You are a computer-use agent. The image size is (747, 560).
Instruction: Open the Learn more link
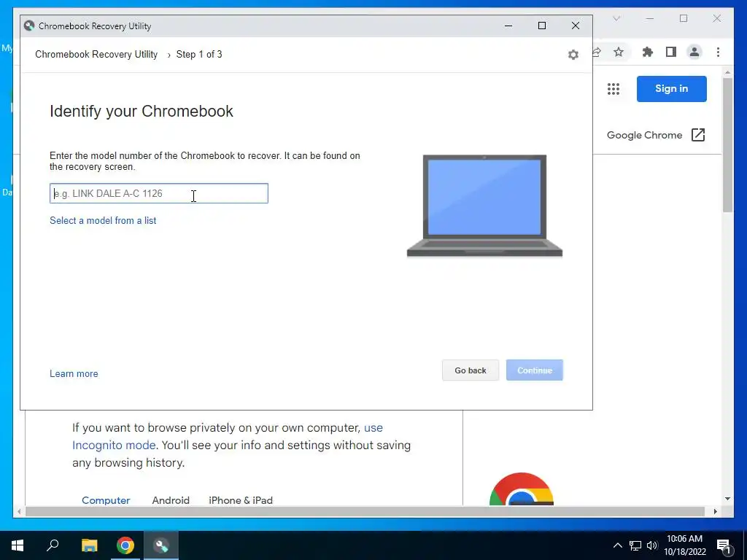coord(74,374)
